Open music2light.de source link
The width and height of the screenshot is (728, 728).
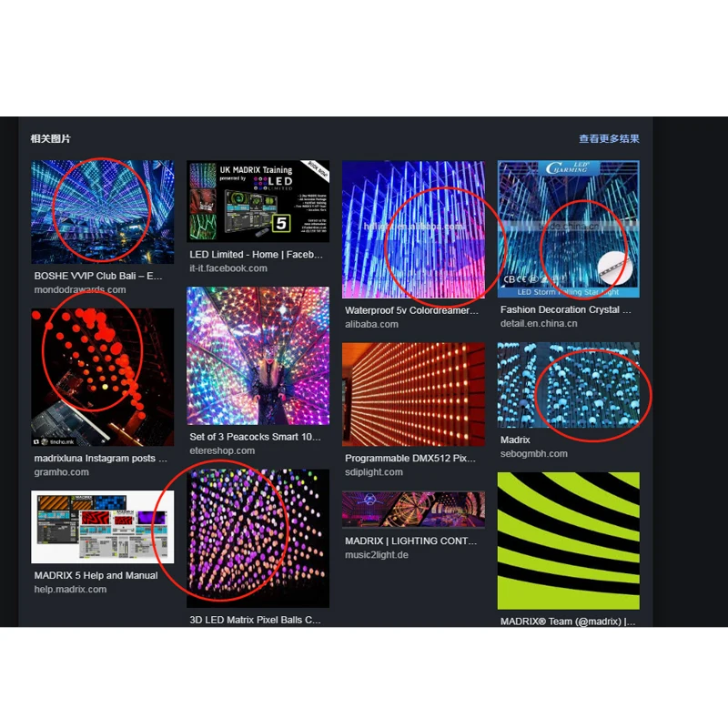pyautogui.click(x=377, y=555)
